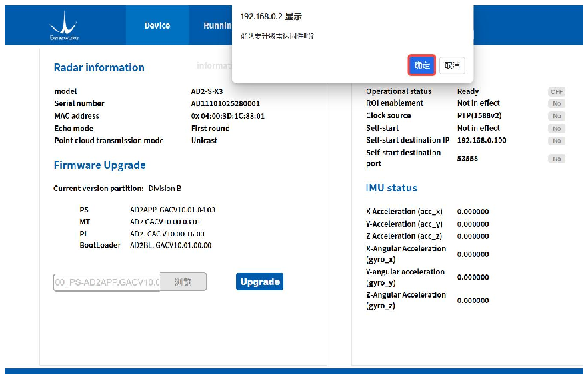Select model value AD2-S-X3
Viewport: 588px width, 379px height.
point(207,91)
